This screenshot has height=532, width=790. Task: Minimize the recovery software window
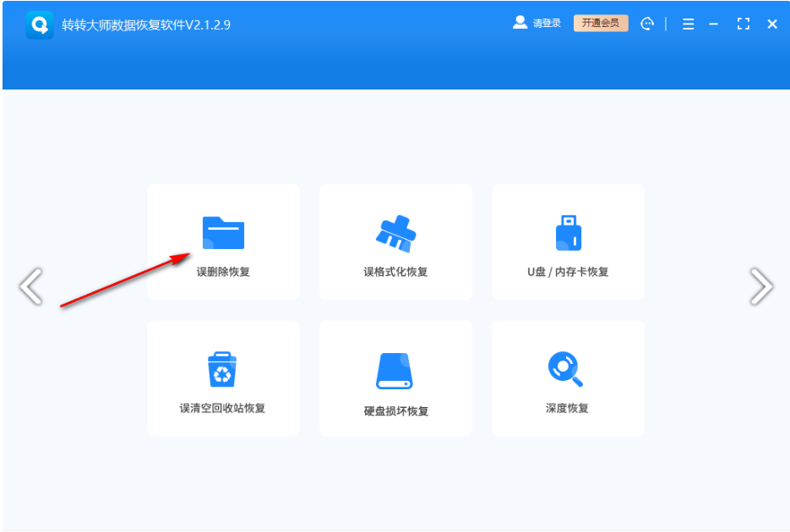click(713, 24)
